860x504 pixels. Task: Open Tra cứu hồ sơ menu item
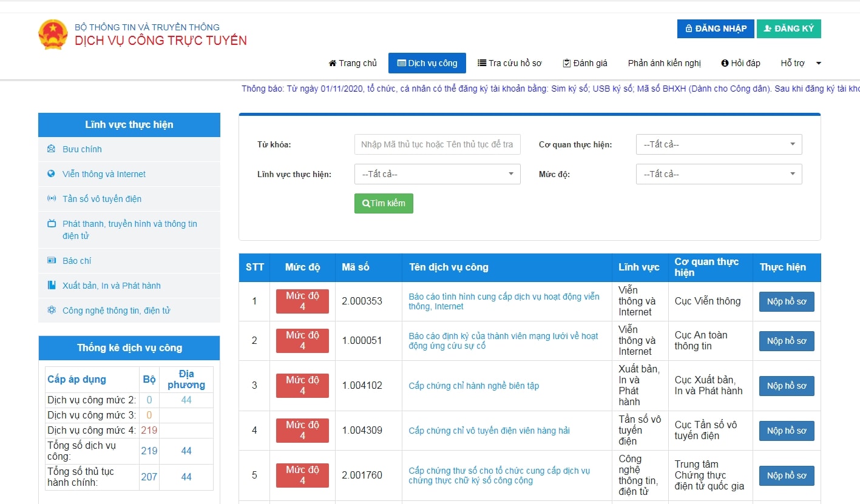[509, 63]
